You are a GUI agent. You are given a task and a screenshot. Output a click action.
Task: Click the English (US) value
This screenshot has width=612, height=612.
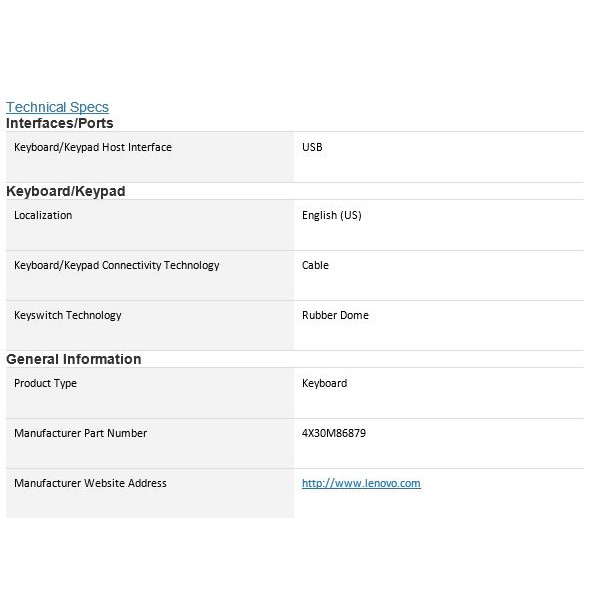tap(332, 215)
